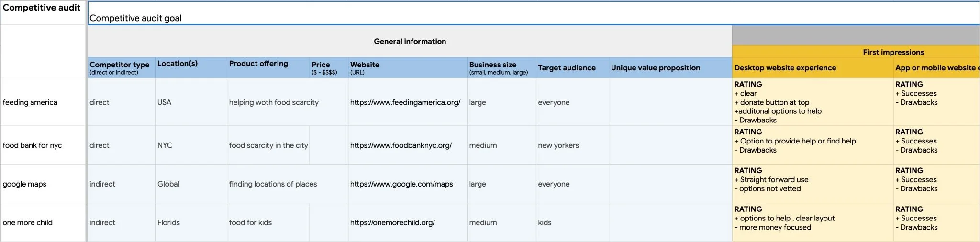
Task: Select one more child's empty price cell
Action: point(329,223)
